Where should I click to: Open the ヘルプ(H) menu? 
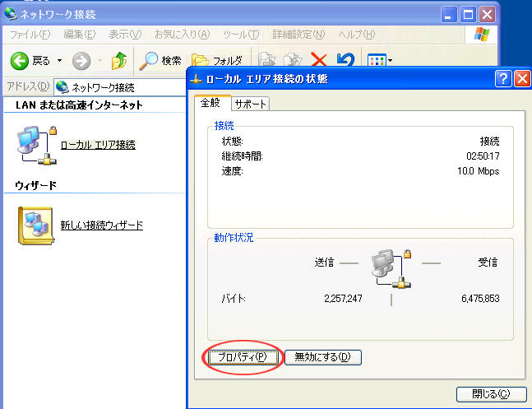(357, 35)
